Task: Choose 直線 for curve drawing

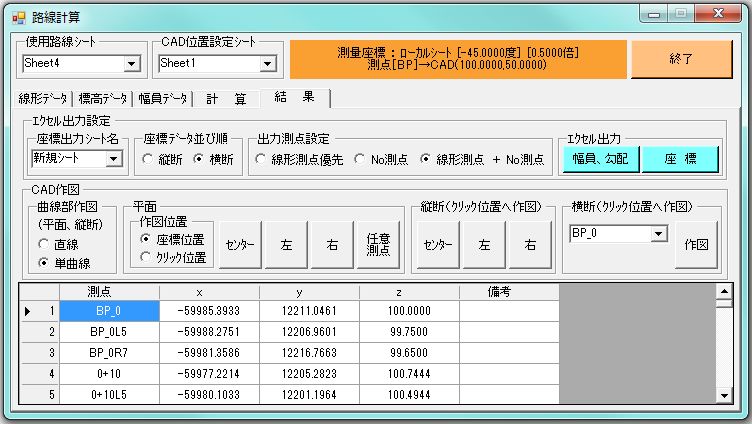Action: point(44,243)
